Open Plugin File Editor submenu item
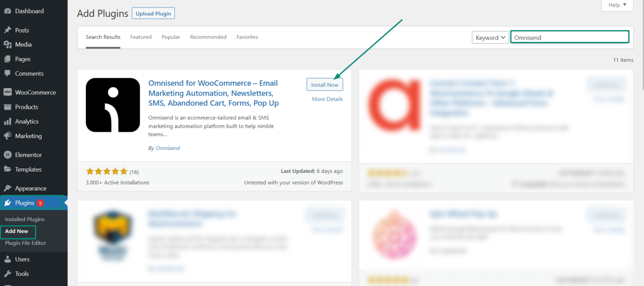Screen dimensions: 644x286 point(25,243)
